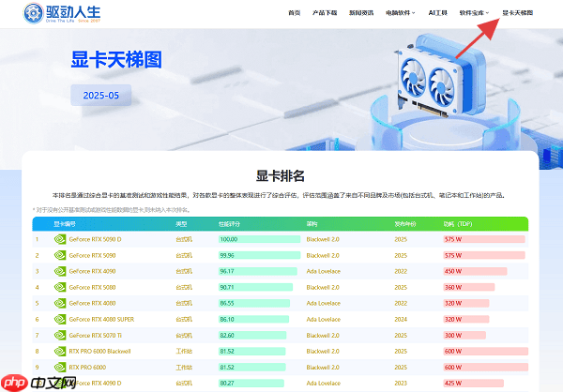Click the 性能评分 column header

click(229, 223)
